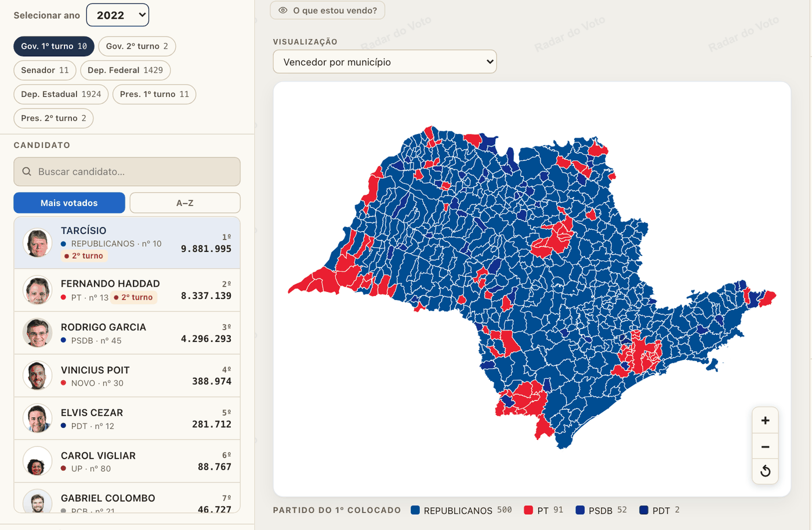Open the 'Dep. Estadual' tab
The image size is (812, 530).
(x=61, y=94)
